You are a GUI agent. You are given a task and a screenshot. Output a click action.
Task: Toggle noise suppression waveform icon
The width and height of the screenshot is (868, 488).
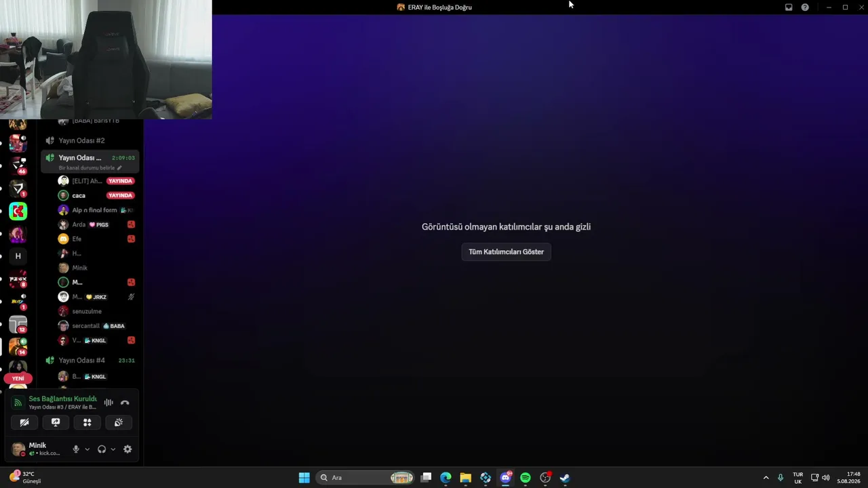coord(108,403)
